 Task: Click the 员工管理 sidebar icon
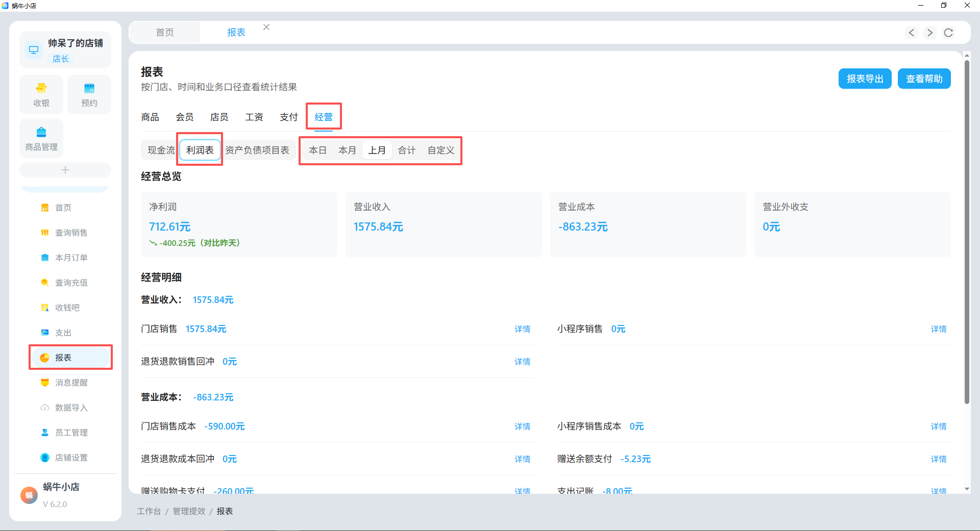pyautogui.click(x=45, y=433)
